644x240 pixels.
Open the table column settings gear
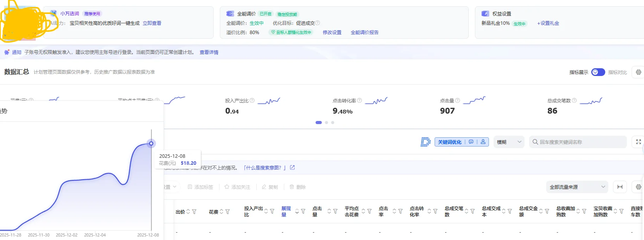click(639, 187)
